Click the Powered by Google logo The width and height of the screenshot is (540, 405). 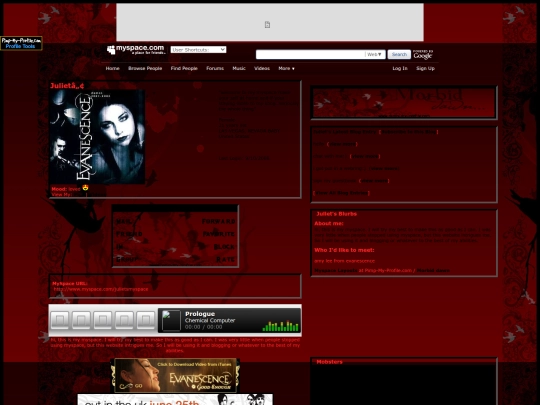click(423, 54)
